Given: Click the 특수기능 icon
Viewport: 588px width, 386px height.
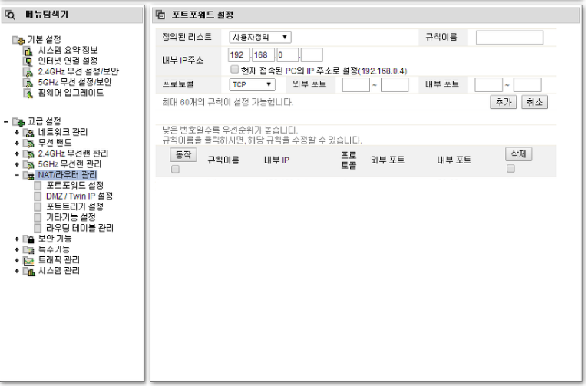Looking at the screenshot, I should pyautogui.click(x=28, y=250).
